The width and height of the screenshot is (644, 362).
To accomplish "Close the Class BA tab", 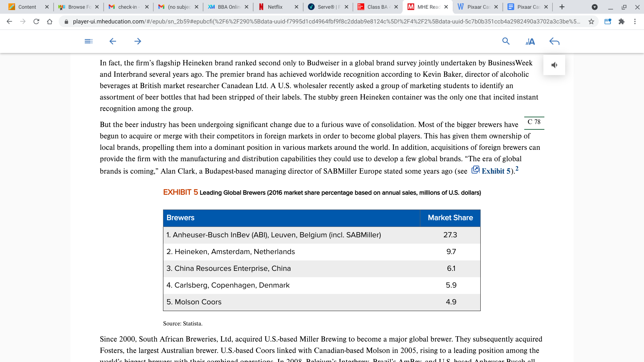I will (396, 7).
